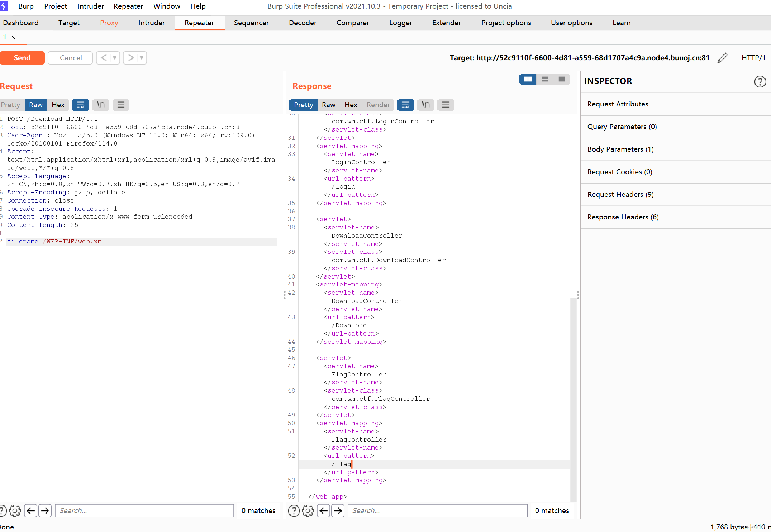Edit target with the pencil icon
Viewport: 771px width, 532px height.
[x=723, y=58]
